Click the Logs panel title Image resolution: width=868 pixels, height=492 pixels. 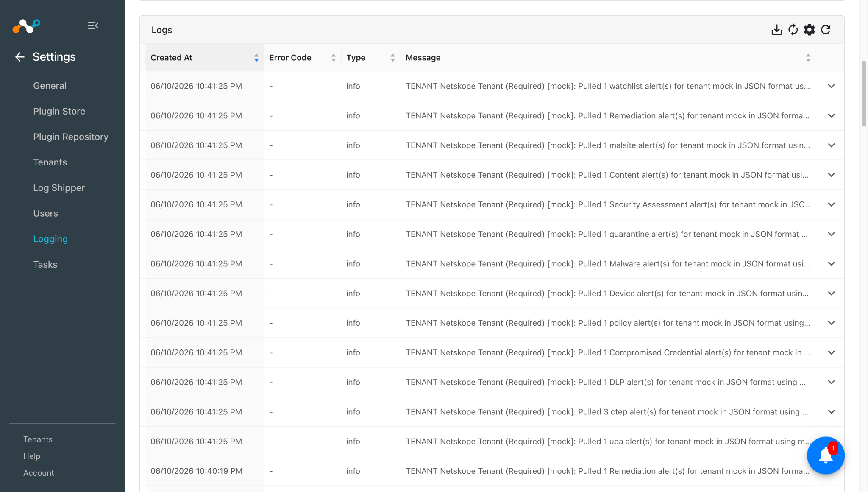(x=162, y=30)
